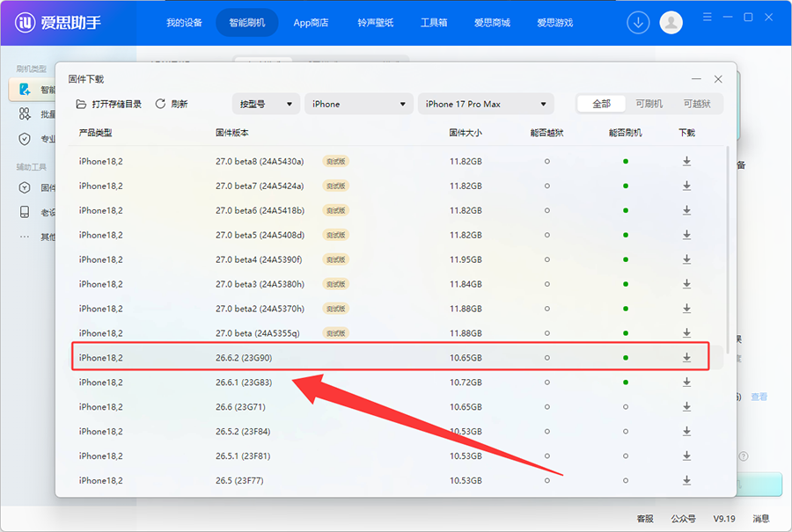Viewport: 792px width, 532px height.
Task: Select the shield 专业 sidebar icon
Action: (25, 139)
